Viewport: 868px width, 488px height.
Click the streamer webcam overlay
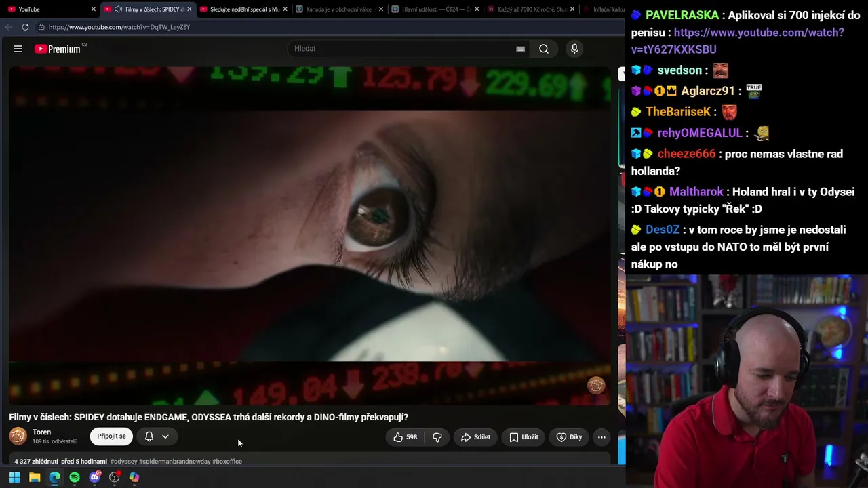click(x=747, y=381)
